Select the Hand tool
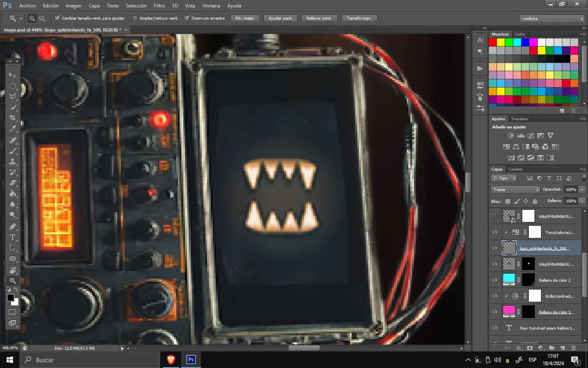The width and height of the screenshot is (588, 368). click(x=13, y=270)
